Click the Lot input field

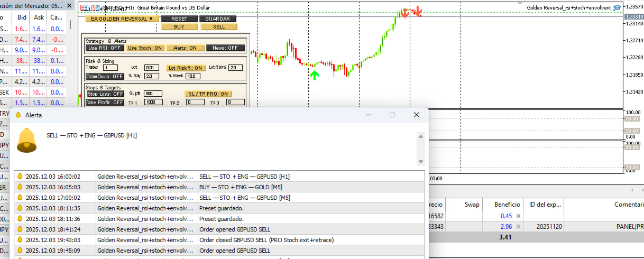tap(151, 68)
